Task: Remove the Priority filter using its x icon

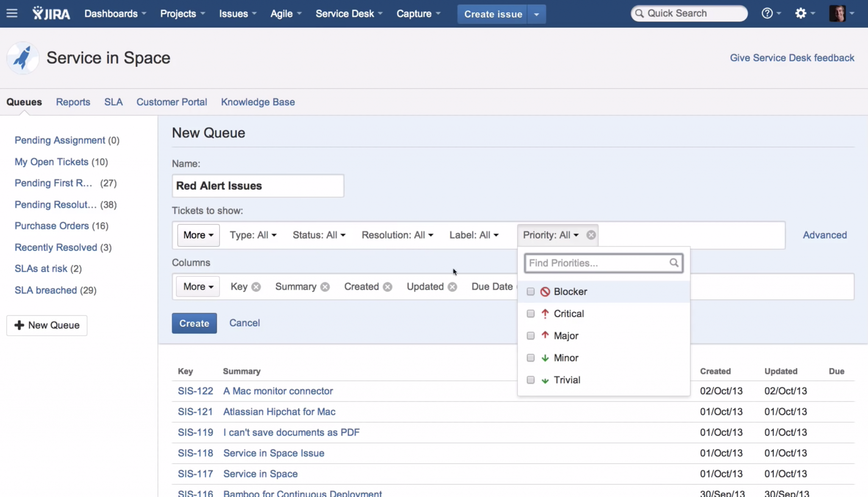Action: pos(591,235)
